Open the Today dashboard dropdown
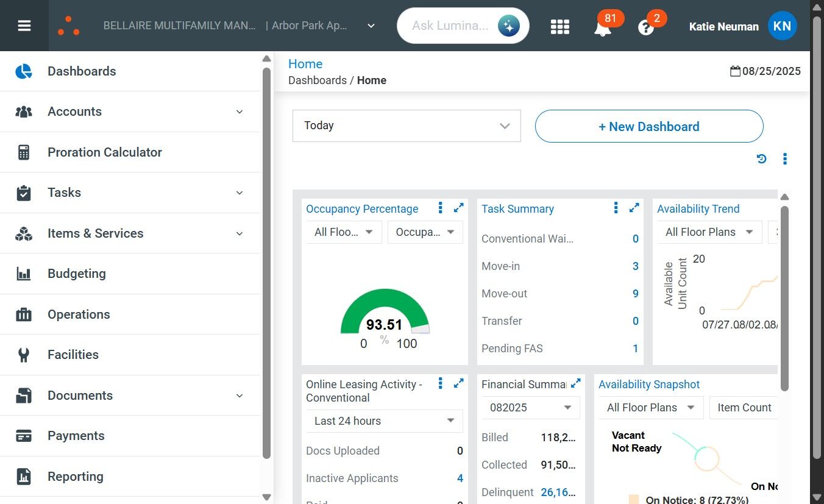824x504 pixels. 407,126
